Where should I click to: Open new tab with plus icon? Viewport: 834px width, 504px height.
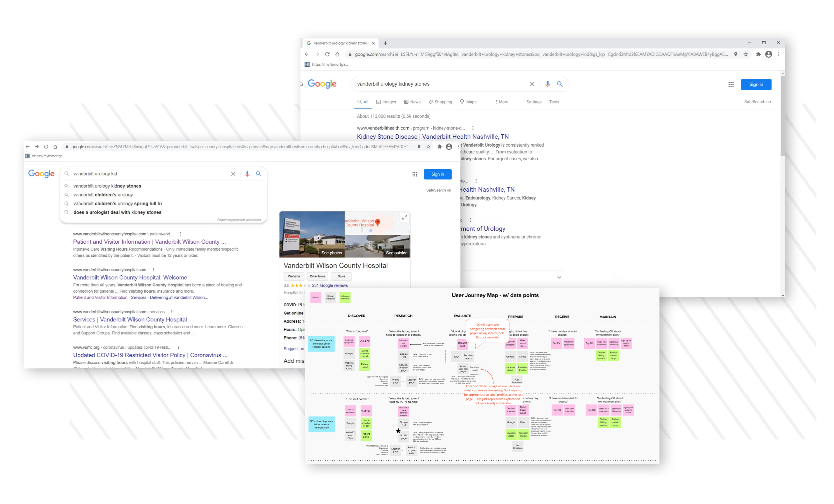click(385, 43)
